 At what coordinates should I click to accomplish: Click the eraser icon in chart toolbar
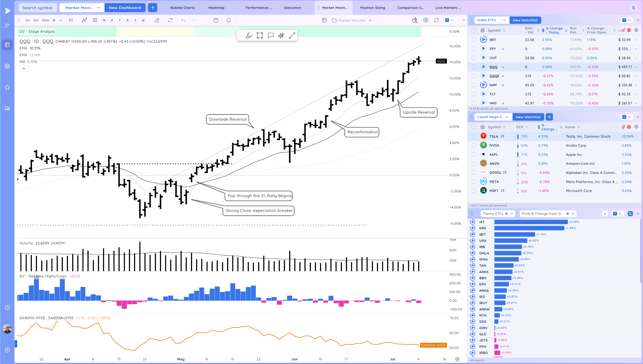157,20
